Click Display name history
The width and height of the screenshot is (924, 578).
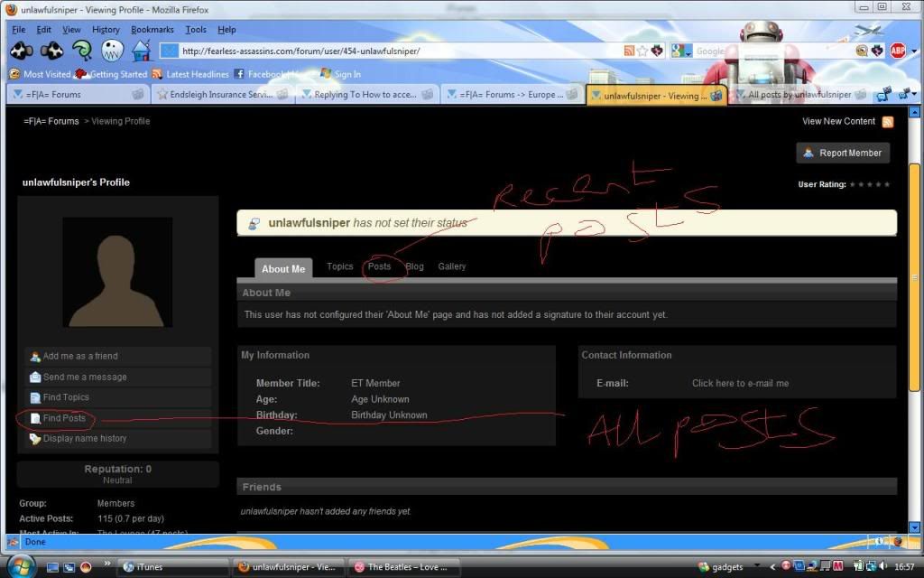(118, 439)
